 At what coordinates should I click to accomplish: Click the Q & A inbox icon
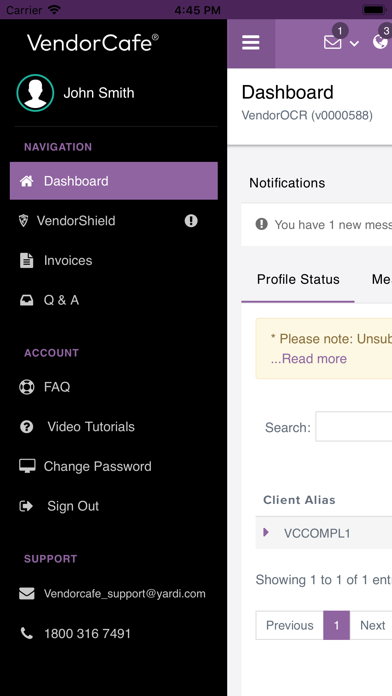[x=27, y=301]
